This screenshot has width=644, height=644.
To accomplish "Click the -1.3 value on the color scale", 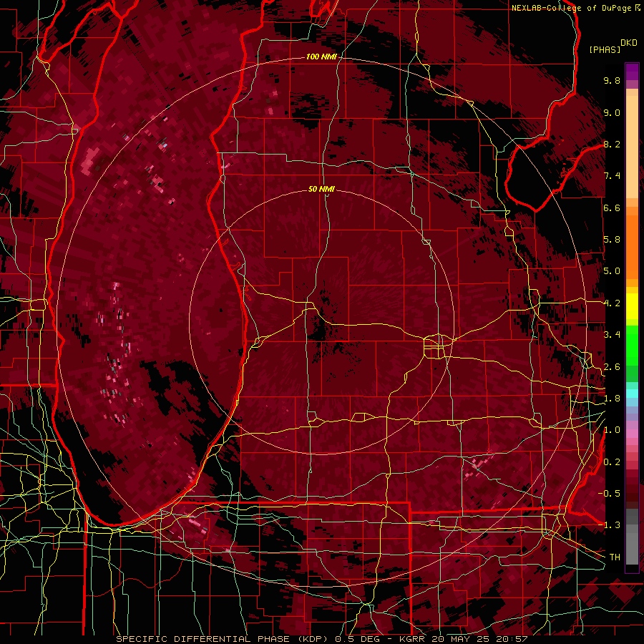I will click(609, 525).
